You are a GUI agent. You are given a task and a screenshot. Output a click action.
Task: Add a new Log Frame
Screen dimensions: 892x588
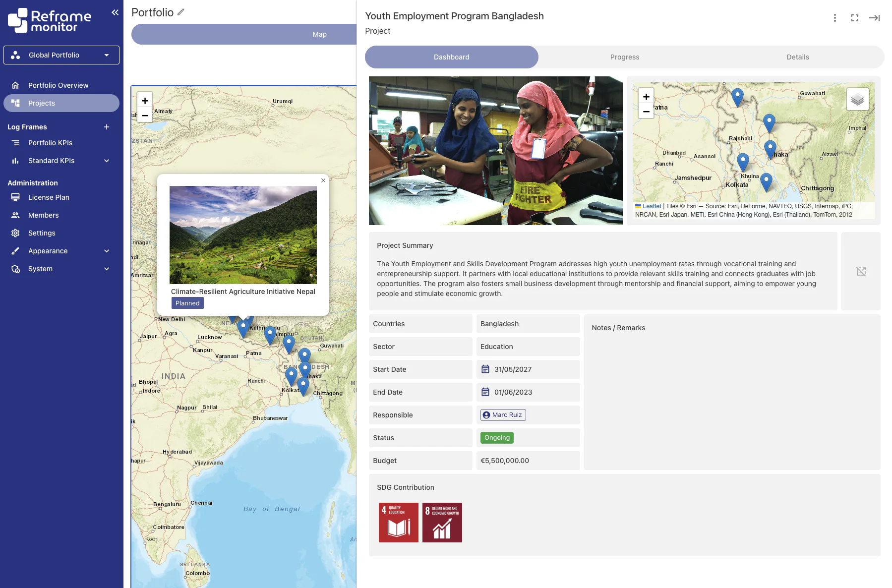[x=107, y=127]
